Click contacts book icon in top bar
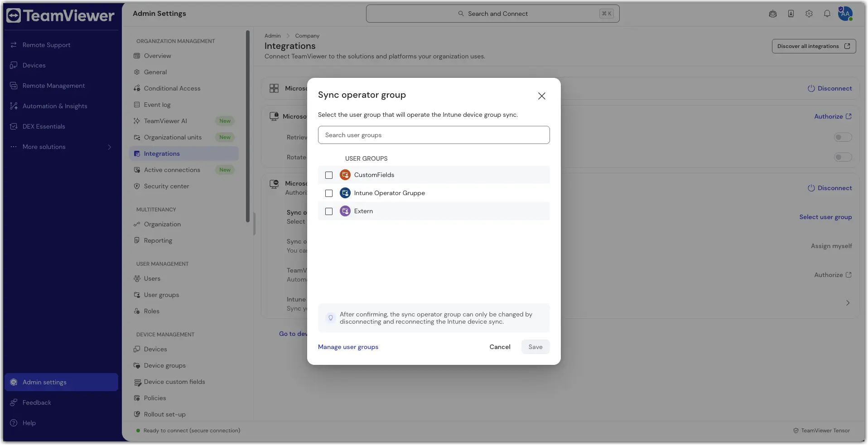The height and width of the screenshot is (445, 868). [791, 14]
